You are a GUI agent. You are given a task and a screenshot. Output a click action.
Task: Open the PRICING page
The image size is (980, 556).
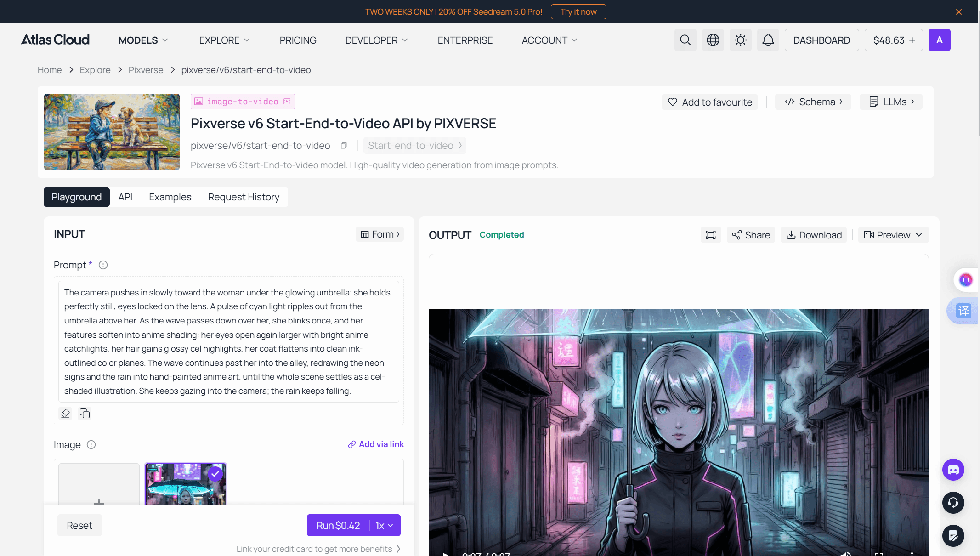(298, 40)
